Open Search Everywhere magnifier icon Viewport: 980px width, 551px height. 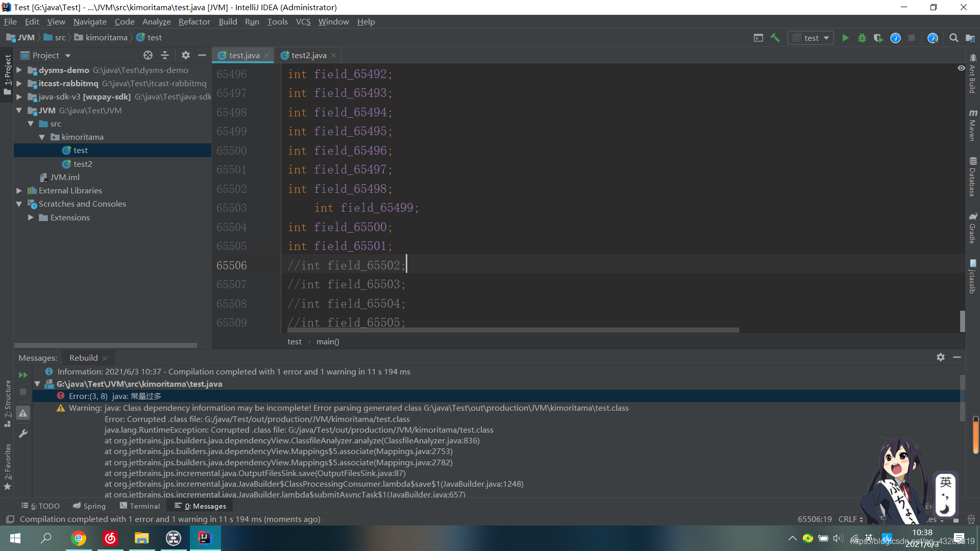coord(953,38)
